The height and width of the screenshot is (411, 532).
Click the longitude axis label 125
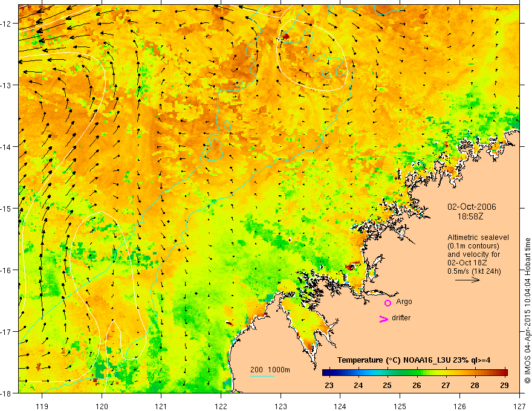(400, 407)
